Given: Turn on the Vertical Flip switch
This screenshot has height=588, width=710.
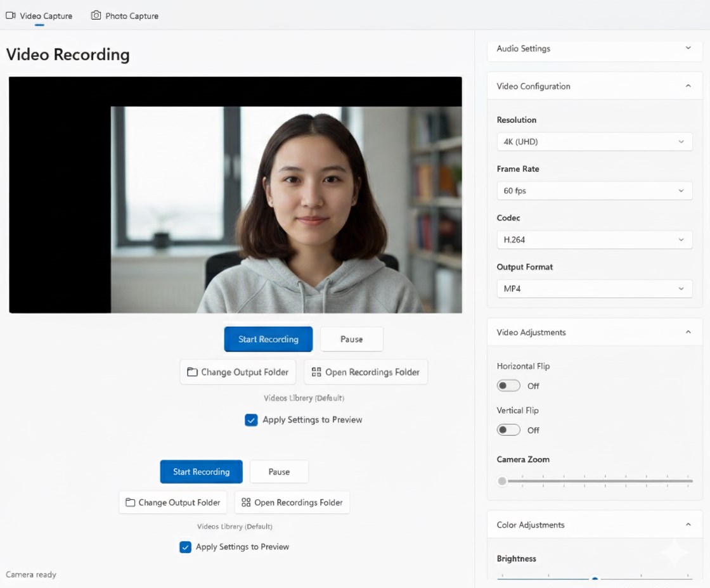Looking at the screenshot, I should [x=508, y=430].
